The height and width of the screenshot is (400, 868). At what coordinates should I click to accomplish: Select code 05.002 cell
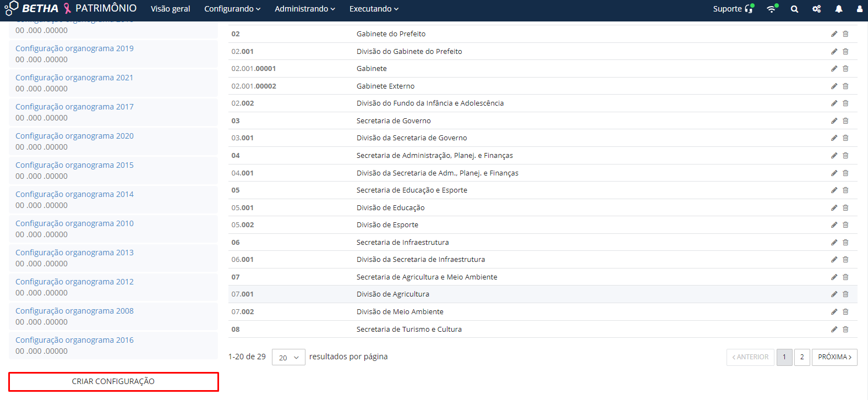point(242,225)
